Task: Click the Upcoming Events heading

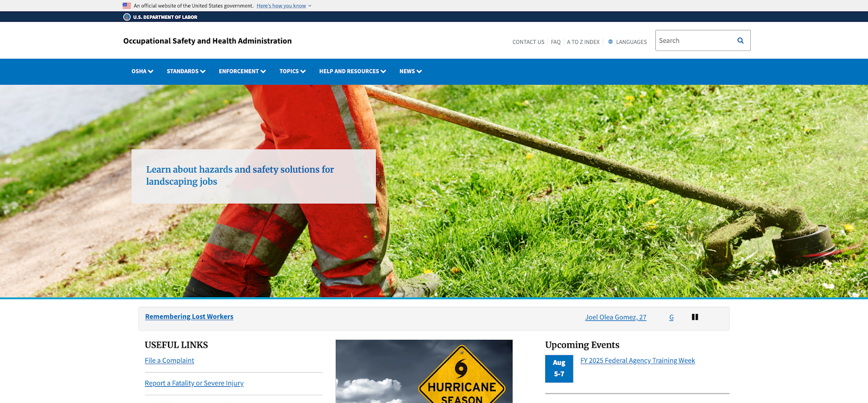Action: (x=582, y=345)
